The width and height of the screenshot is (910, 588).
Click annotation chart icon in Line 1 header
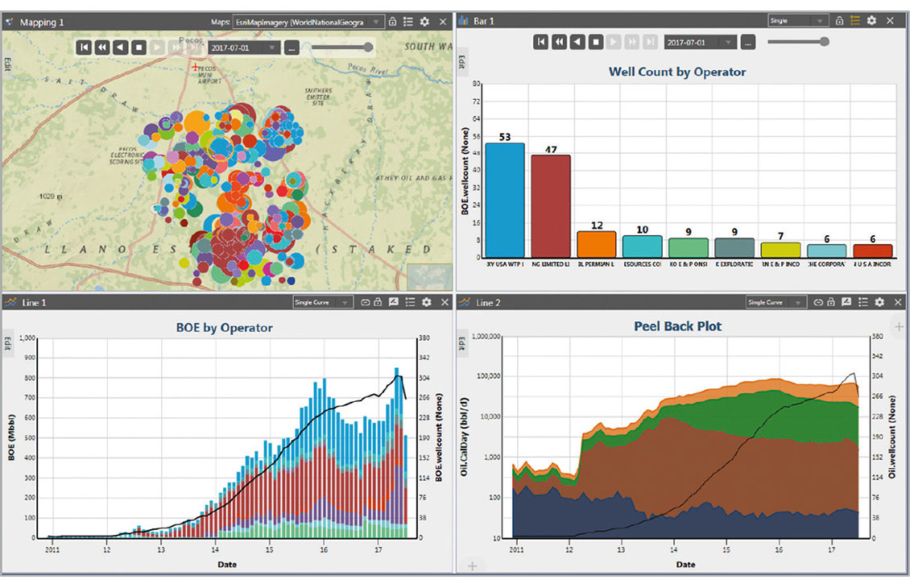(x=394, y=302)
